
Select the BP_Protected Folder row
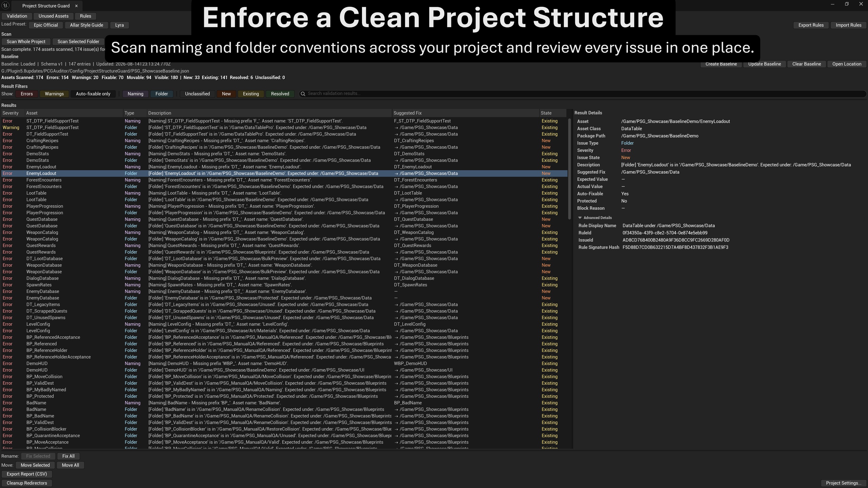click(284, 396)
